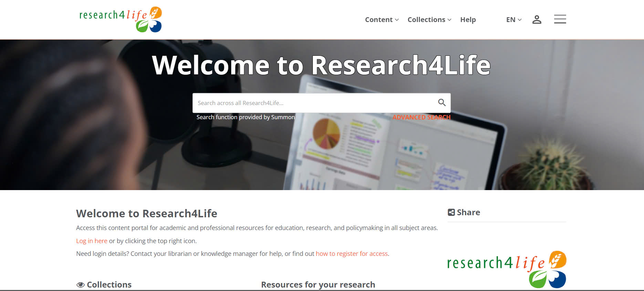Open the ADVANCED SEARCH link
Viewport: 644px width, 291px height.
tap(422, 117)
